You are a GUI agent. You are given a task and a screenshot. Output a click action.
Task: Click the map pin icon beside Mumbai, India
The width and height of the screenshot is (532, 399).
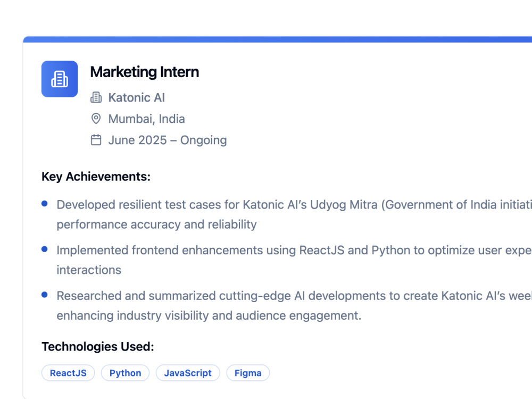pyautogui.click(x=96, y=119)
